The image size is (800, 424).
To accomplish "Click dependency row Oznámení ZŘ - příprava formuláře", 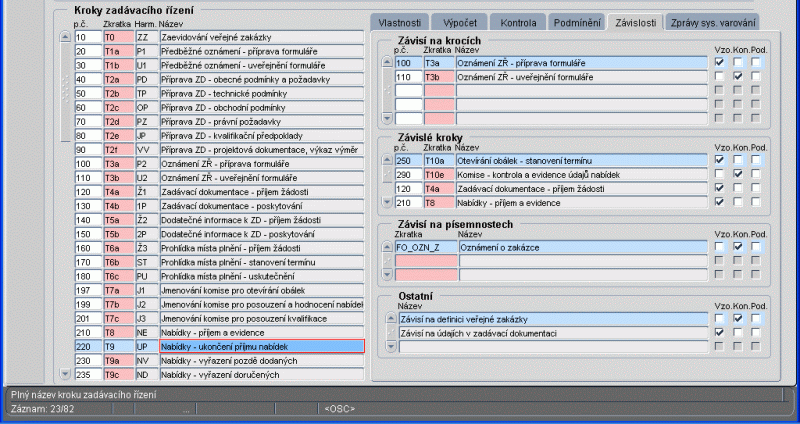I will click(582, 63).
